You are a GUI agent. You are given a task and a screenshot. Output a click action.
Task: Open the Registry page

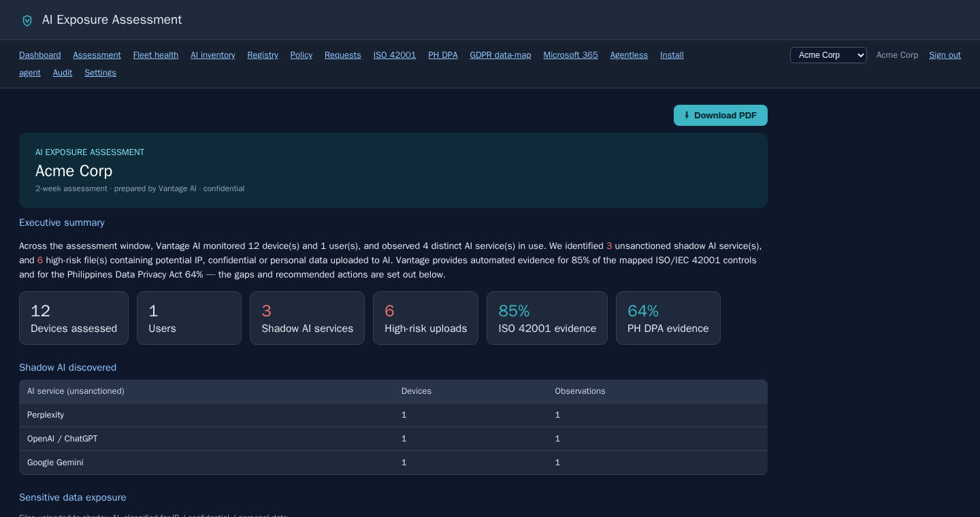pos(263,55)
